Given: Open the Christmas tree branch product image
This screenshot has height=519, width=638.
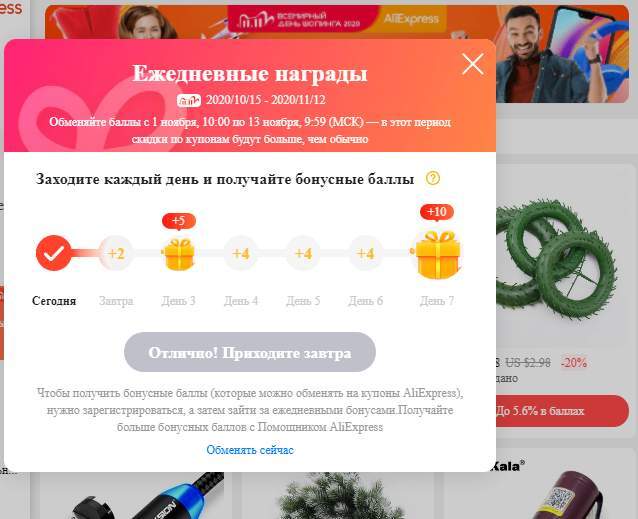Looking at the screenshot, I should (338, 496).
